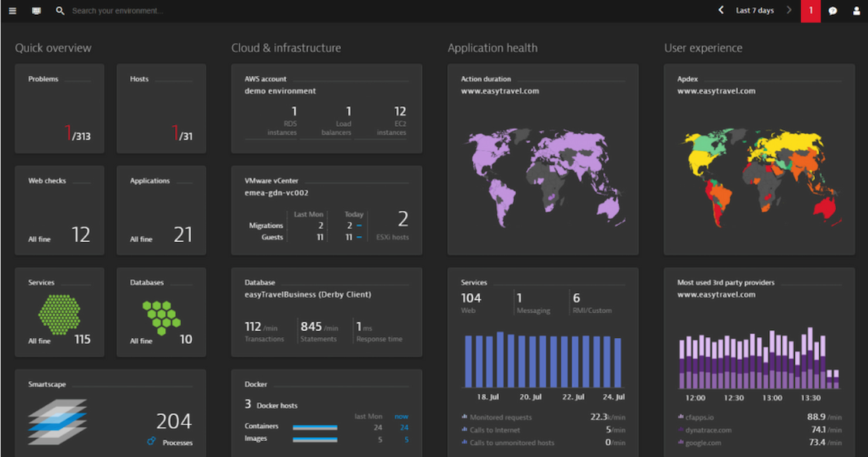
Task: Click the Search your environment input field
Action: tap(117, 10)
